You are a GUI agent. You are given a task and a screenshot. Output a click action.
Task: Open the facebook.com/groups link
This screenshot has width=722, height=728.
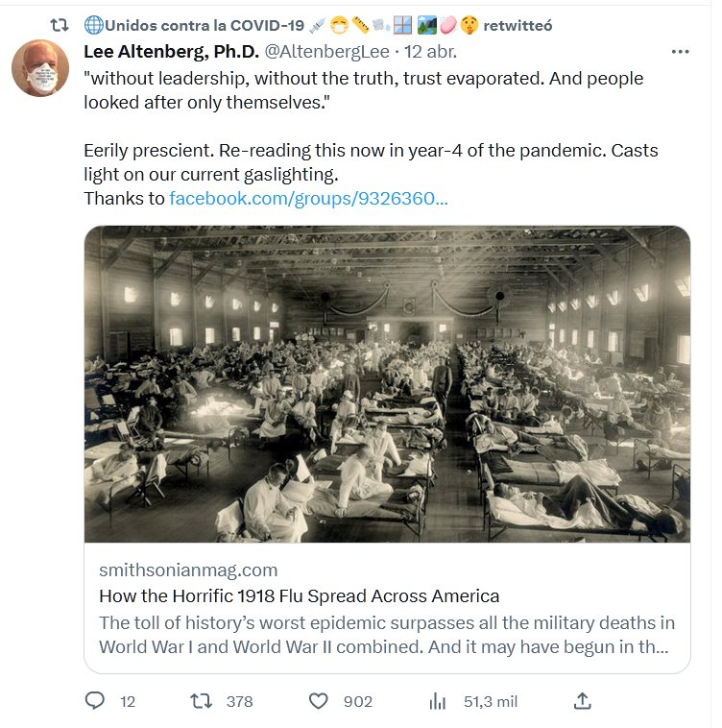coord(308,199)
